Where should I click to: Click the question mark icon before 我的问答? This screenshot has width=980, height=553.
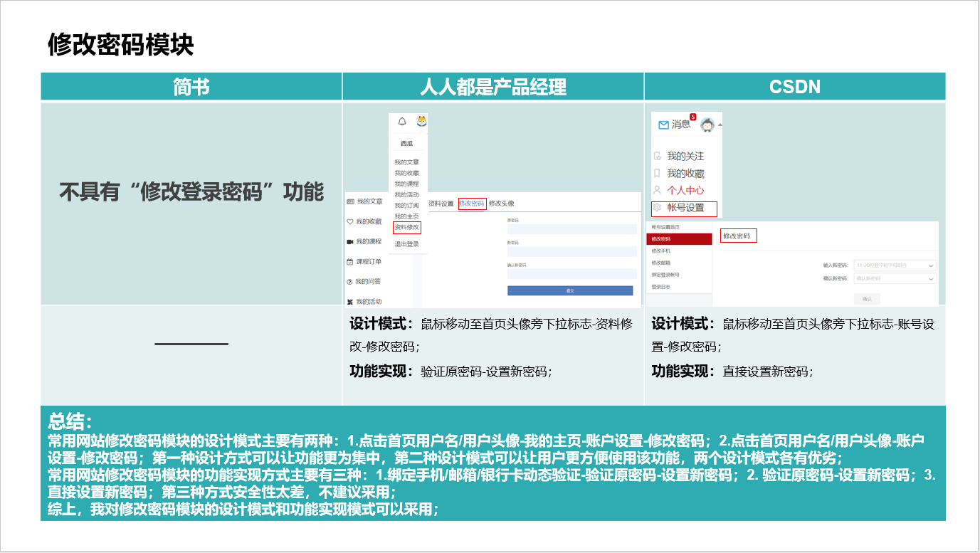350,282
